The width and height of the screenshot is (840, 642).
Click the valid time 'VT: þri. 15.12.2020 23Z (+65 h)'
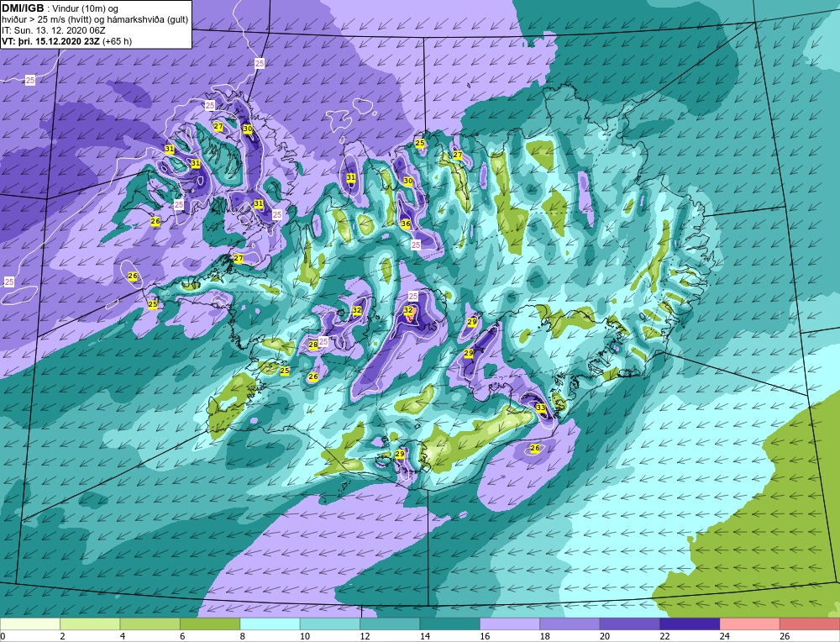(67, 40)
